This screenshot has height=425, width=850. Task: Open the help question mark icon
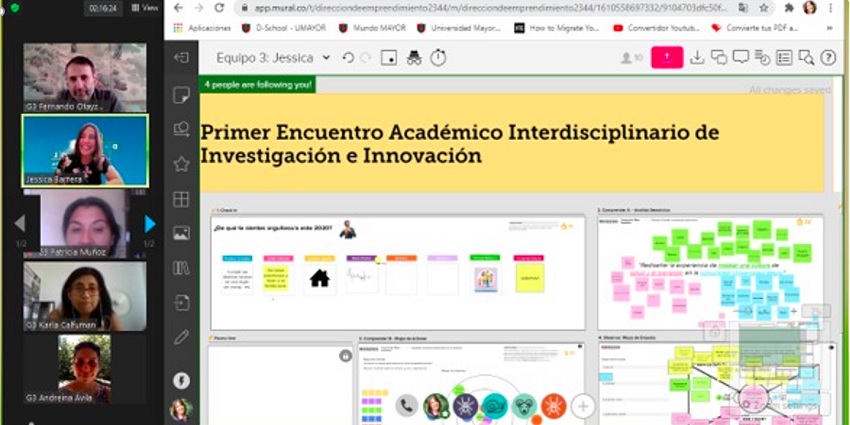pyautogui.click(x=828, y=58)
